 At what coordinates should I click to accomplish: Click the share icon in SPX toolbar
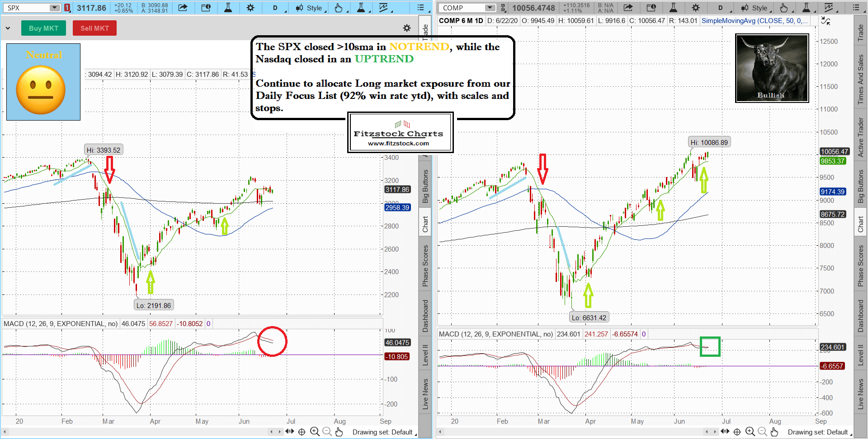183,8
